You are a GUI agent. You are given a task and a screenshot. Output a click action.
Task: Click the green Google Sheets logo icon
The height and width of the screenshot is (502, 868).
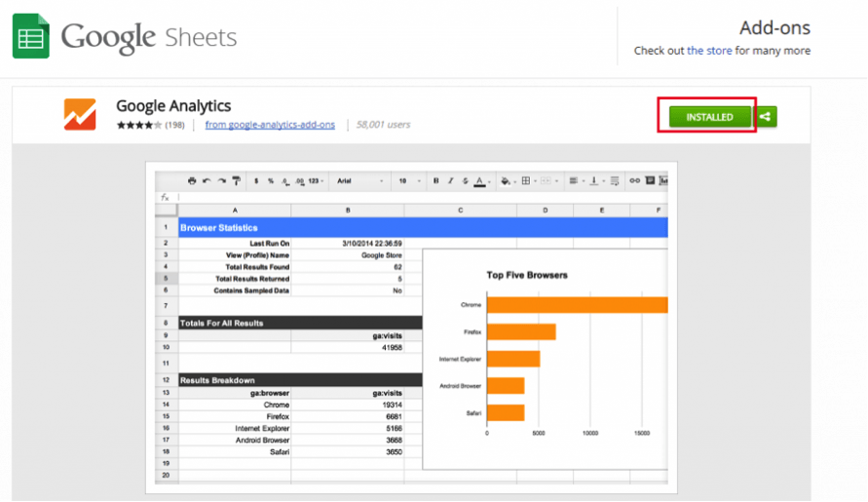31,36
